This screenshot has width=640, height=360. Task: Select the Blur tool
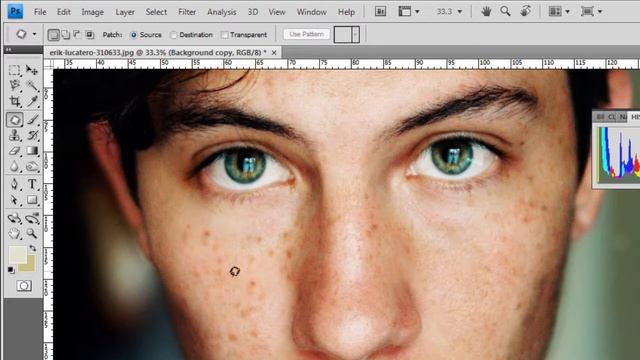[x=14, y=167]
